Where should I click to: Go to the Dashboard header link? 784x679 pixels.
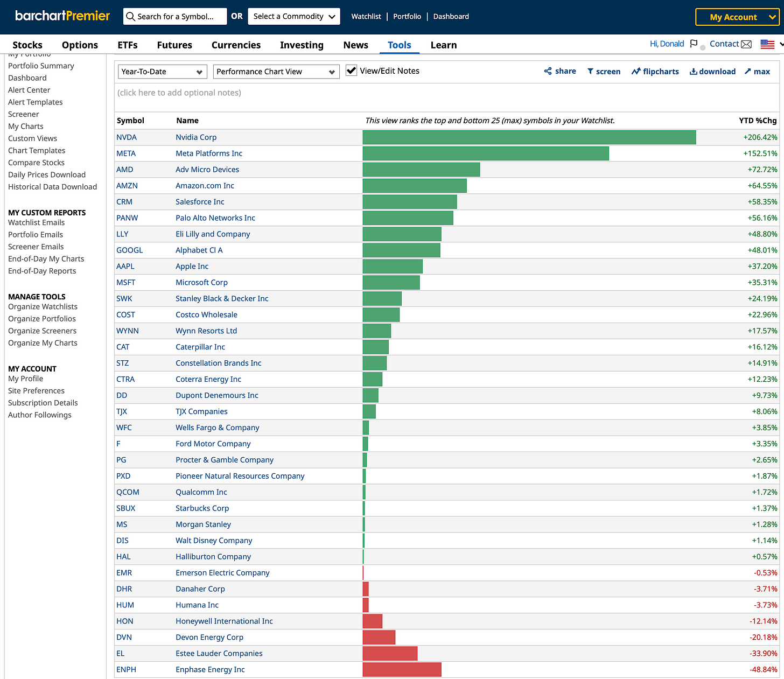pyautogui.click(x=451, y=17)
